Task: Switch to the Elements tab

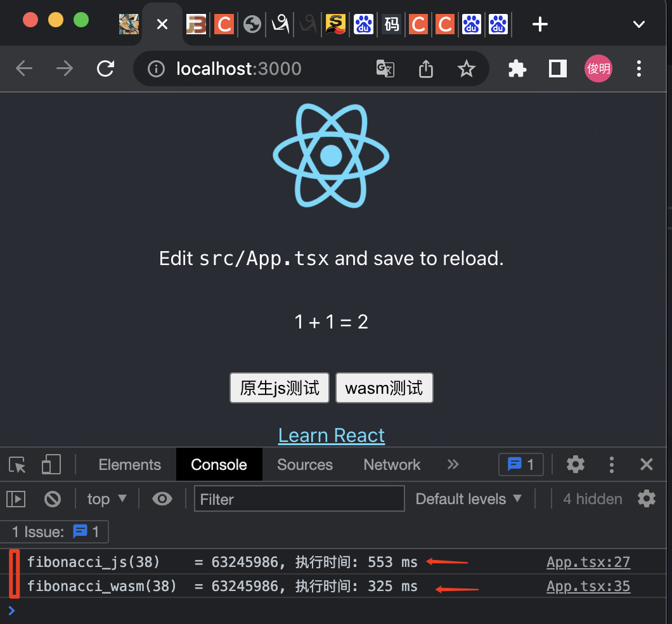Action: [129, 465]
